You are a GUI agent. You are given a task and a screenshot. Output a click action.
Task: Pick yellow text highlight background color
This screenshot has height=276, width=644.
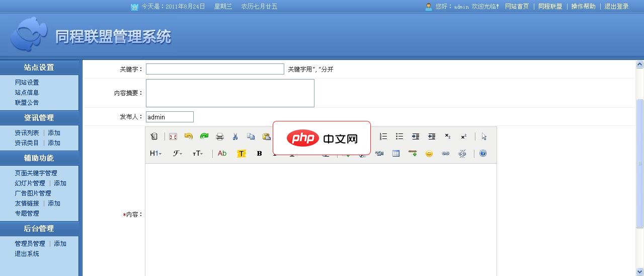tap(242, 154)
